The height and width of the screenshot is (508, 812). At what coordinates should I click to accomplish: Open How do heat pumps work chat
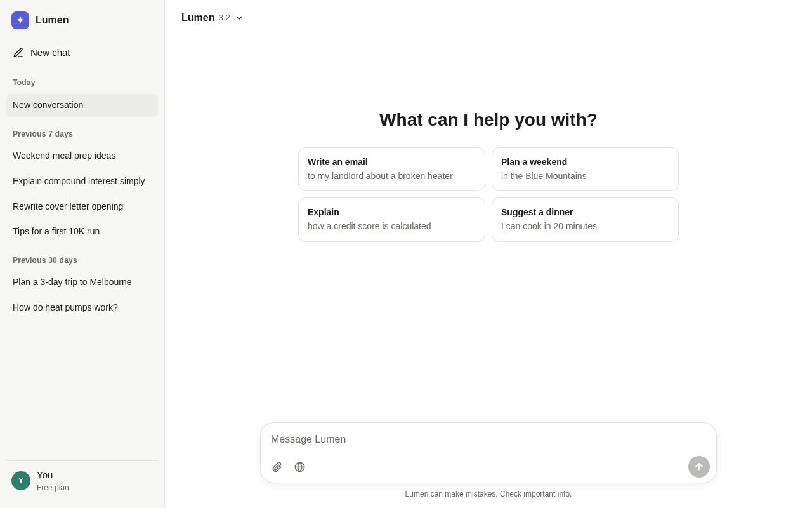[82, 308]
